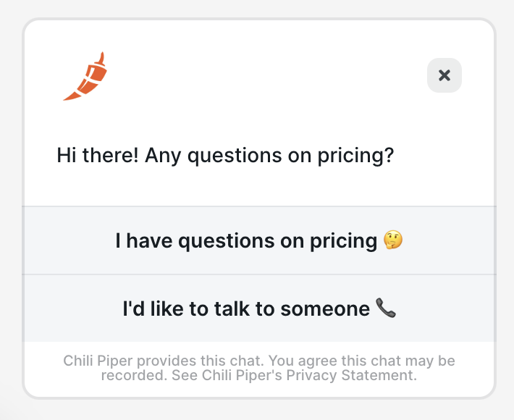The image size is (514, 420).
Task: Click the chat recording disclaimer text
Action: tap(258, 368)
